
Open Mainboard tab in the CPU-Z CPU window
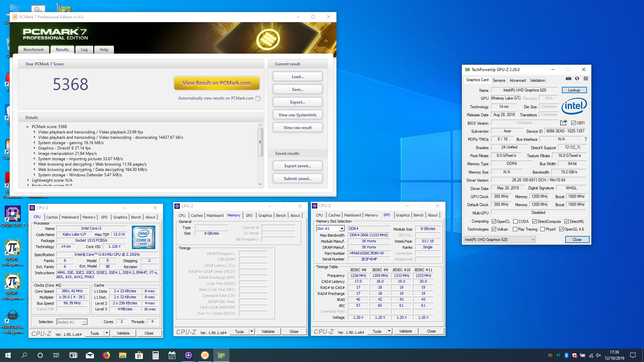click(70, 217)
